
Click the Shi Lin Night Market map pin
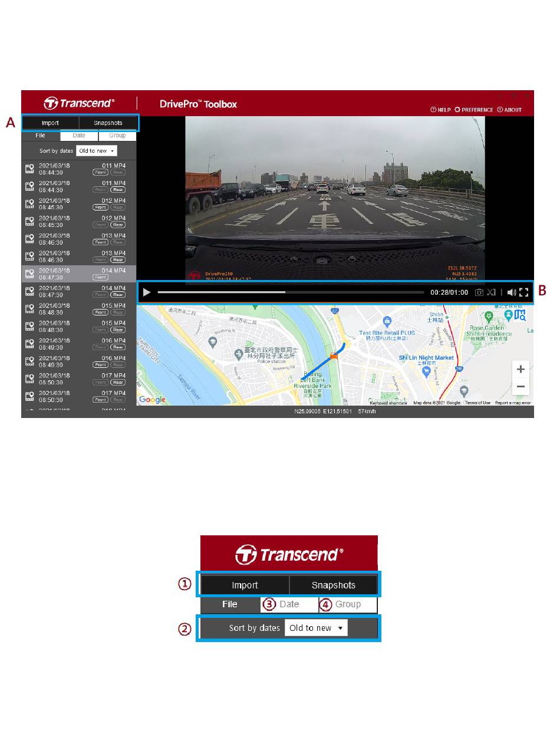click(427, 373)
